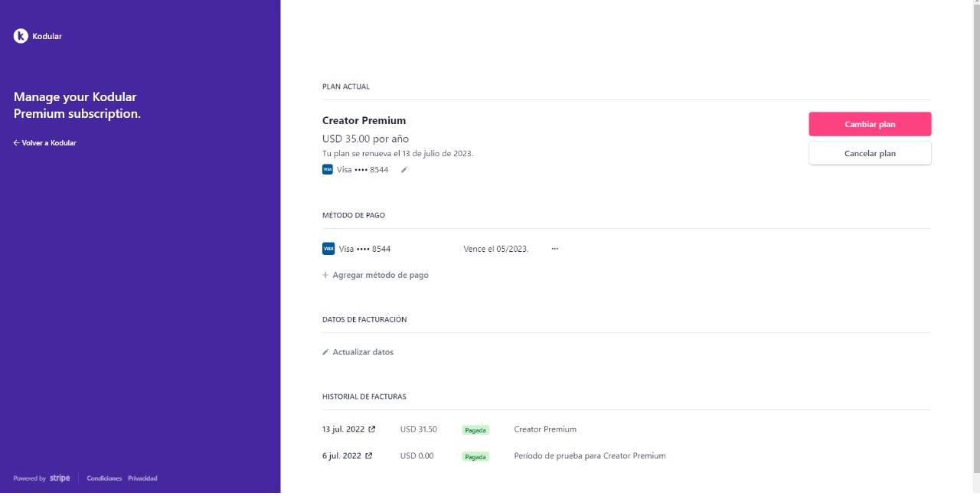980x496 pixels.
Task: Open the 6 jul. 2022 invoice
Action: [x=348, y=456]
